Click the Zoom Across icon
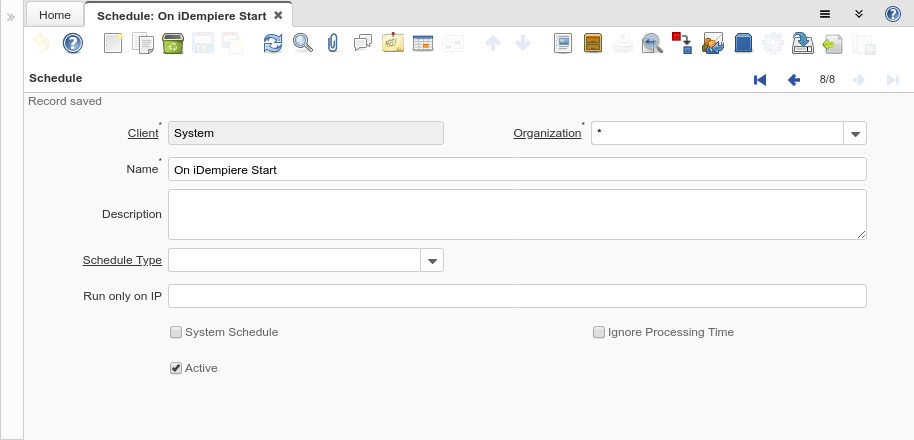Viewport: 914px width, 440px height. [x=652, y=43]
